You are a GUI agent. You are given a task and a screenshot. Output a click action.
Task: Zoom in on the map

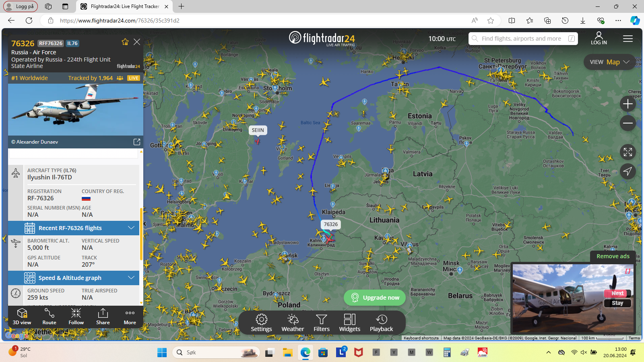click(x=627, y=104)
